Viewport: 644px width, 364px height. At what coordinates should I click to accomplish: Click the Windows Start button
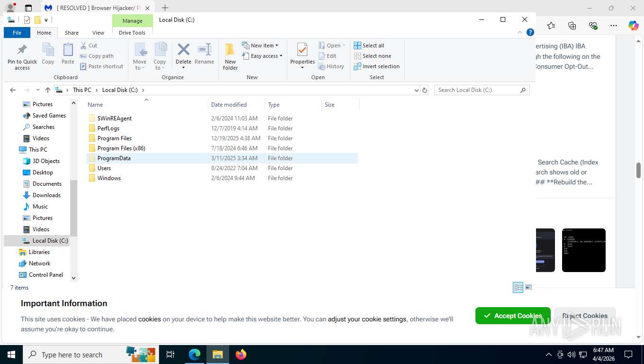coord(11,354)
